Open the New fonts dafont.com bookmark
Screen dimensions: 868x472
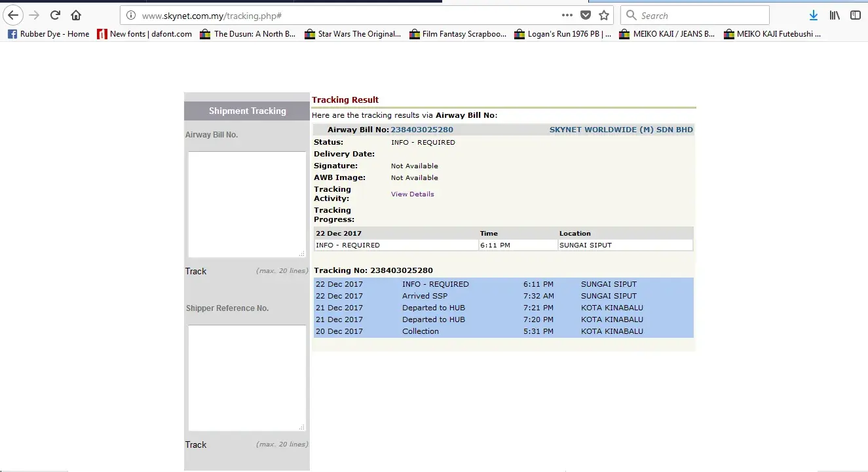tap(145, 34)
